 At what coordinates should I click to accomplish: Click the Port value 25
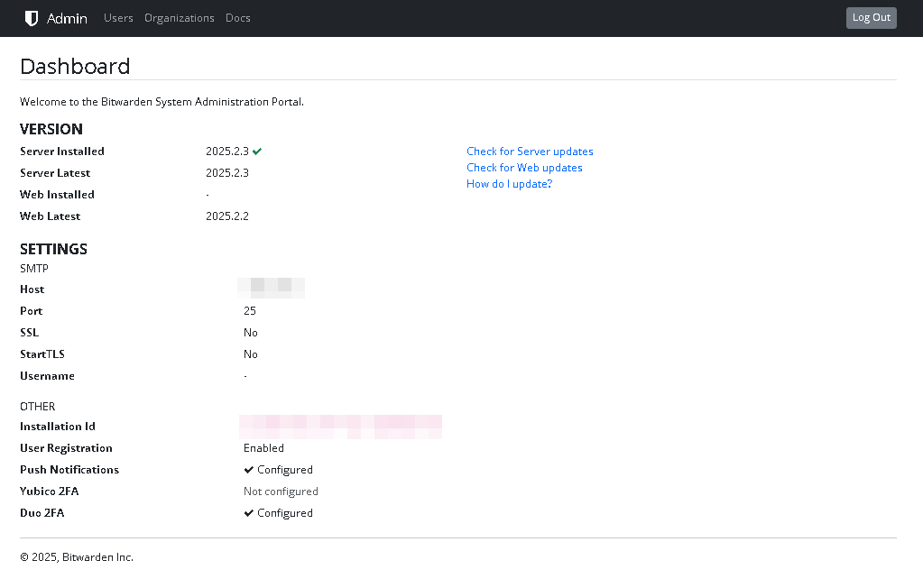[x=250, y=311]
